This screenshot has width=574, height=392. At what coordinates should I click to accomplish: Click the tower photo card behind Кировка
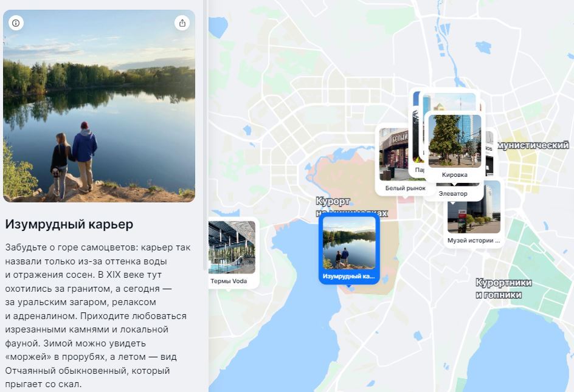(449, 102)
